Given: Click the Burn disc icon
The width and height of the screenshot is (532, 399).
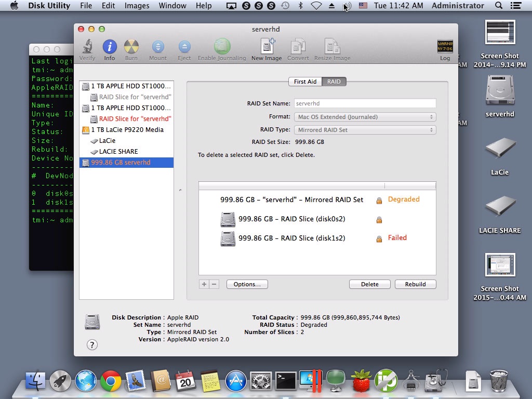Looking at the screenshot, I should pyautogui.click(x=131, y=47).
